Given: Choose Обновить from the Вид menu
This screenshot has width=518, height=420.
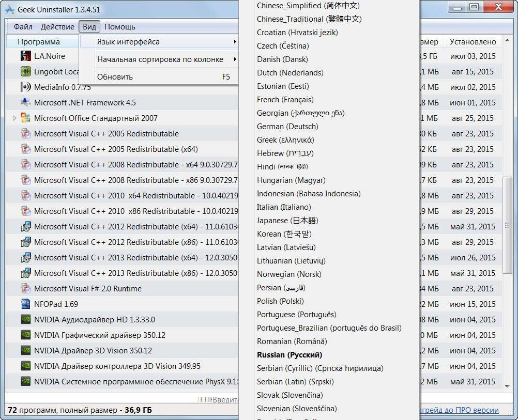Looking at the screenshot, I should [159, 77].
